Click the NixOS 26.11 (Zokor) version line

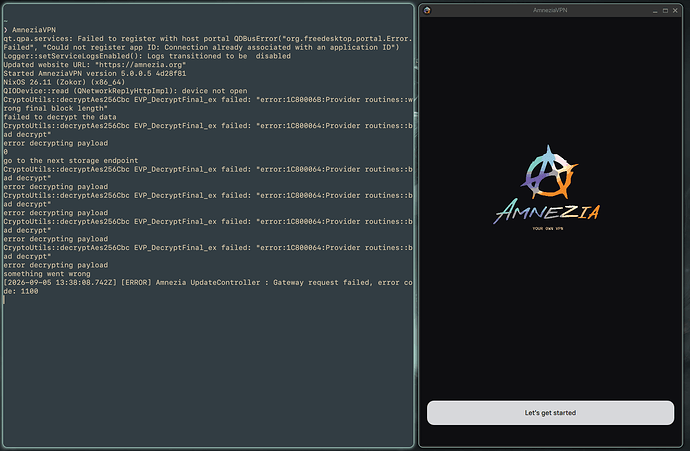[x=64, y=82]
